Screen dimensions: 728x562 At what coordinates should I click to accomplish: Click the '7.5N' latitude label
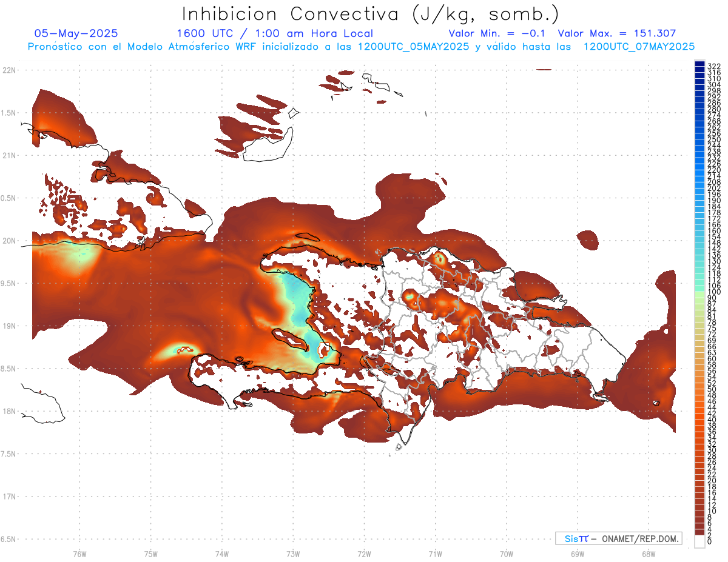[x=9, y=454]
